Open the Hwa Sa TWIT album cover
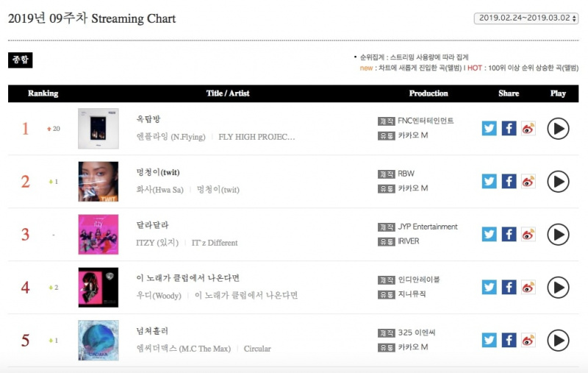This screenshot has width=588, height=373. (98, 182)
